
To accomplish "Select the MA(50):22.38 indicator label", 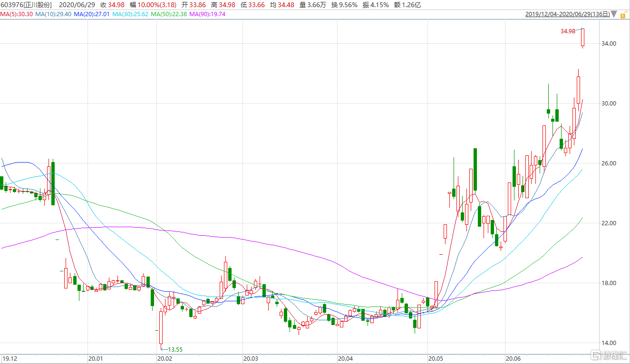I will 169,14.
